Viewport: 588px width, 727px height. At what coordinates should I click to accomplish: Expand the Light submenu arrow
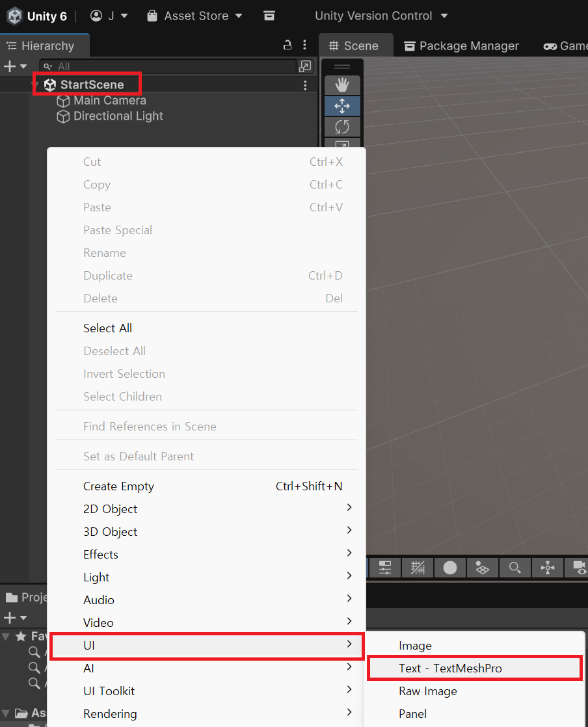pyautogui.click(x=349, y=576)
